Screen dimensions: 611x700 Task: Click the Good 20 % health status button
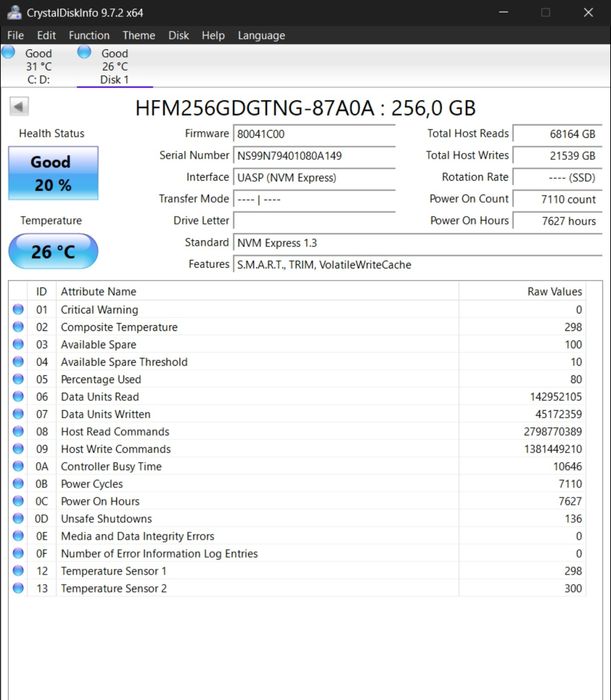tap(53, 173)
